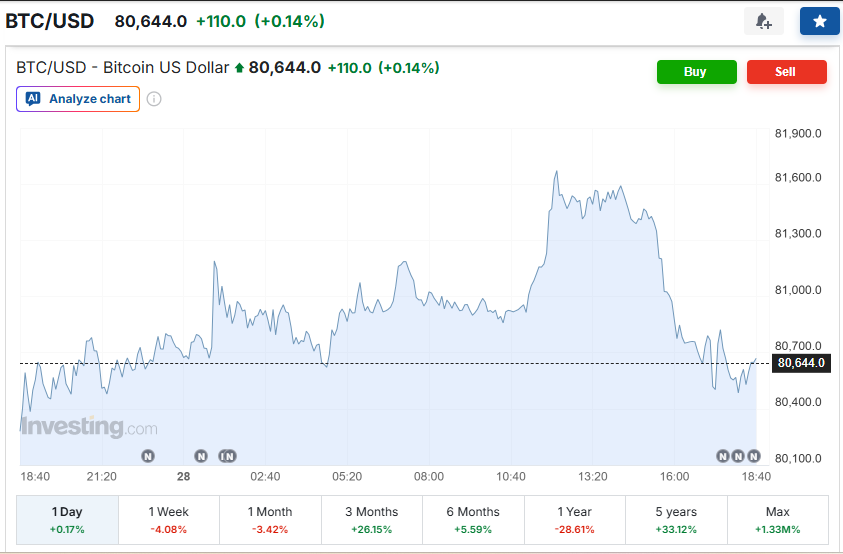Image resolution: width=843 pixels, height=554 pixels.
Task: Click the +110.0 change in the top header
Action: tap(221, 22)
